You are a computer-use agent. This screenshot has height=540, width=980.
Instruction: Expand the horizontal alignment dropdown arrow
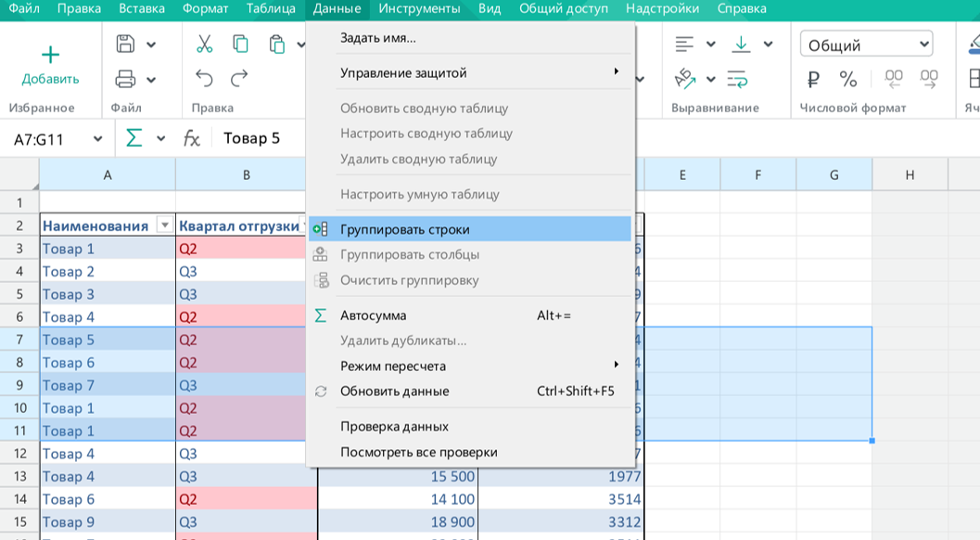710,45
